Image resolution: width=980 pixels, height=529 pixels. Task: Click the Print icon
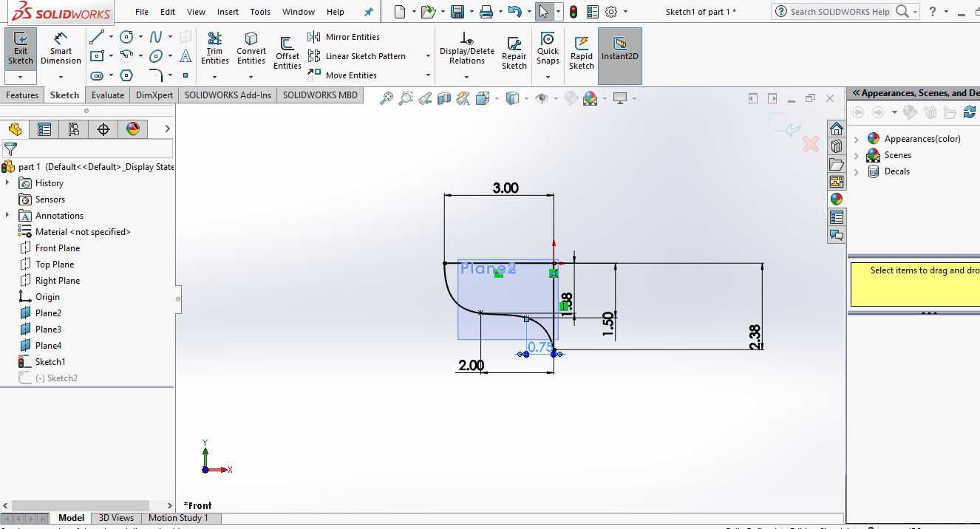coord(486,12)
